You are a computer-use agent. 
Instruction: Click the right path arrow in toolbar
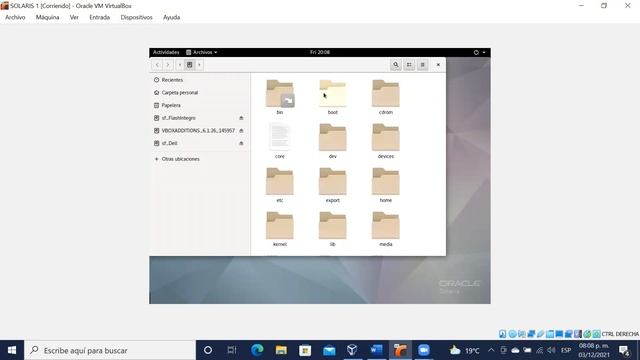click(199, 65)
